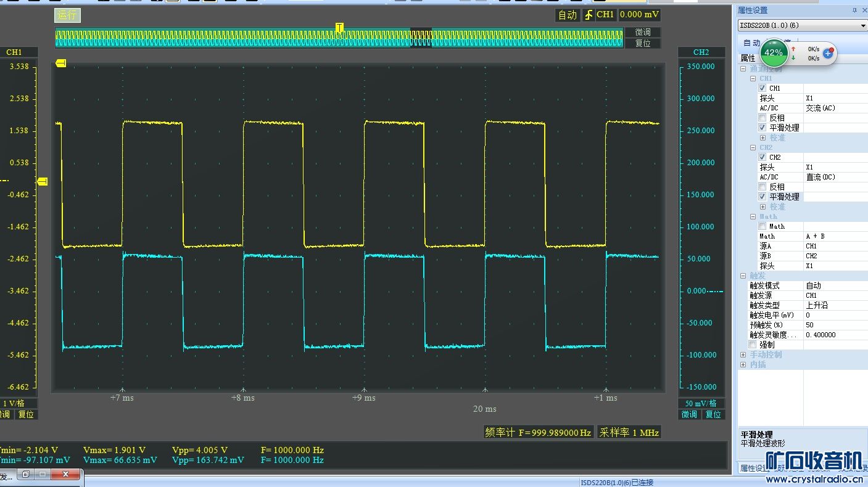Expand the 手动控制 manual control section
This screenshot has height=487, width=868.
(x=743, y=354)
